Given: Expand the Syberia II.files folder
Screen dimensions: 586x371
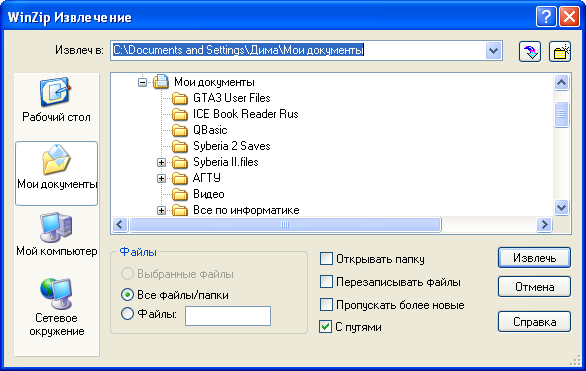Looking at the screenshot, I should click(161, 163).
